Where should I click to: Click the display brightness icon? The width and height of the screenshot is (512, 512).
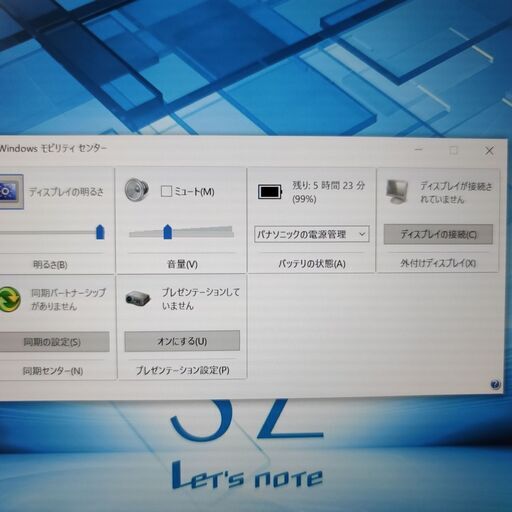[x=11, y=192]
